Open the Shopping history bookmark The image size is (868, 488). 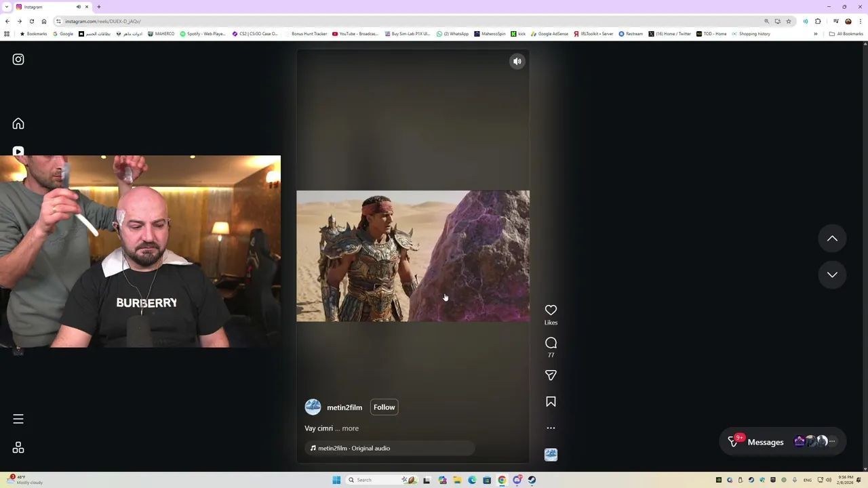751,34
